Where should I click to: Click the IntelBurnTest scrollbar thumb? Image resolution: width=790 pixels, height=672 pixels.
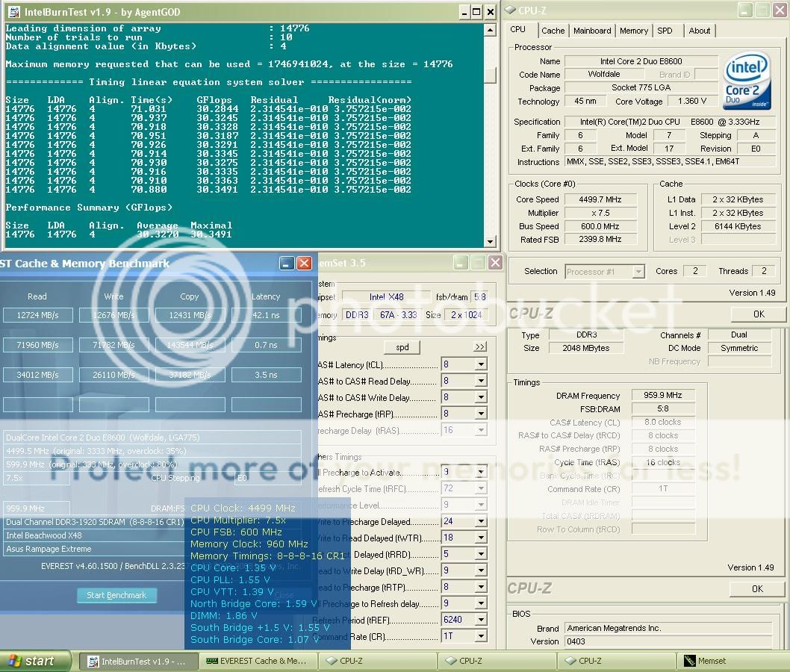tap(490, 75)
